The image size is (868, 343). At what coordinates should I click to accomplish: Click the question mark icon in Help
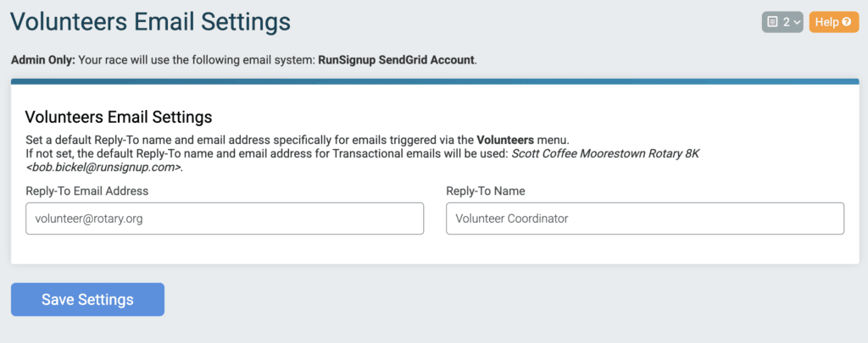[847, 22]
